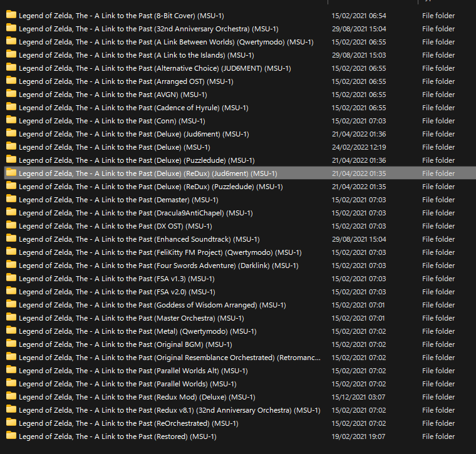Click folder icon of Restored MSU-1 folder
This screenshot has height=454, width=476.
[x=11, y=436]
